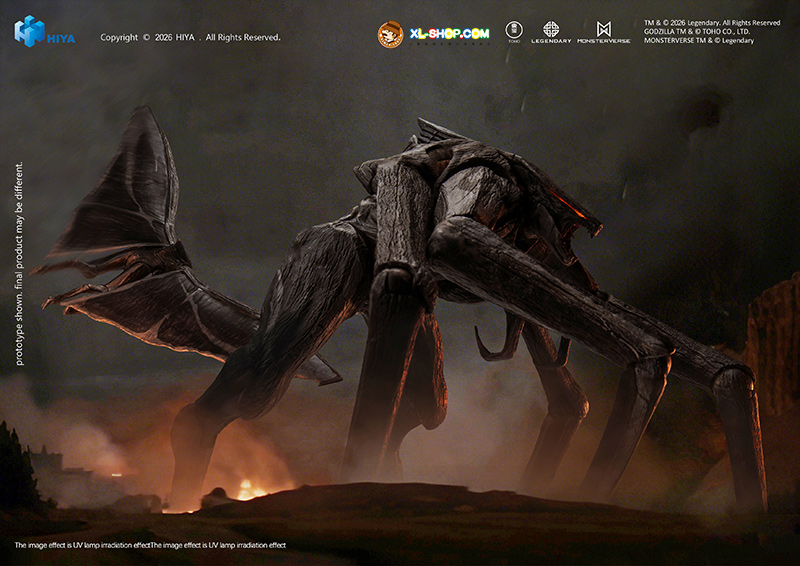Click the dark trees at bottom left
800x566 pixels.
[20, 470]
